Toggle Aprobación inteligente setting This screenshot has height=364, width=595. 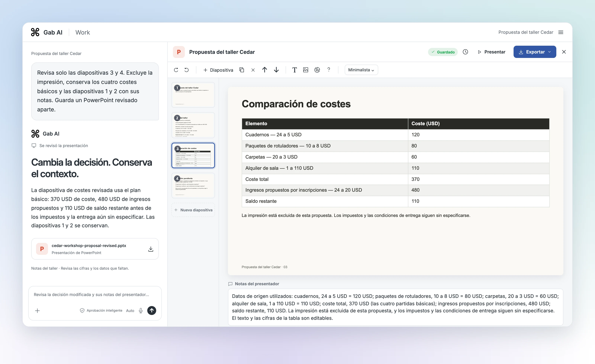101,311
